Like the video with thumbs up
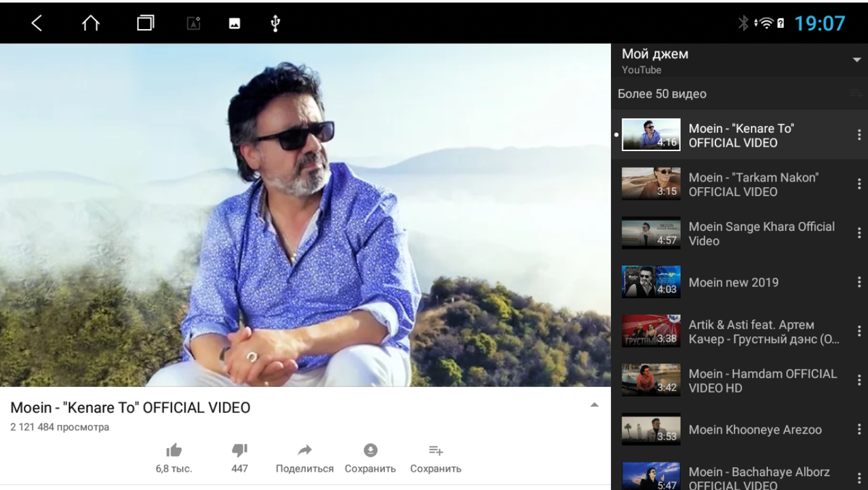Viewport: 868px width, 490px height. tap(174, 450)
